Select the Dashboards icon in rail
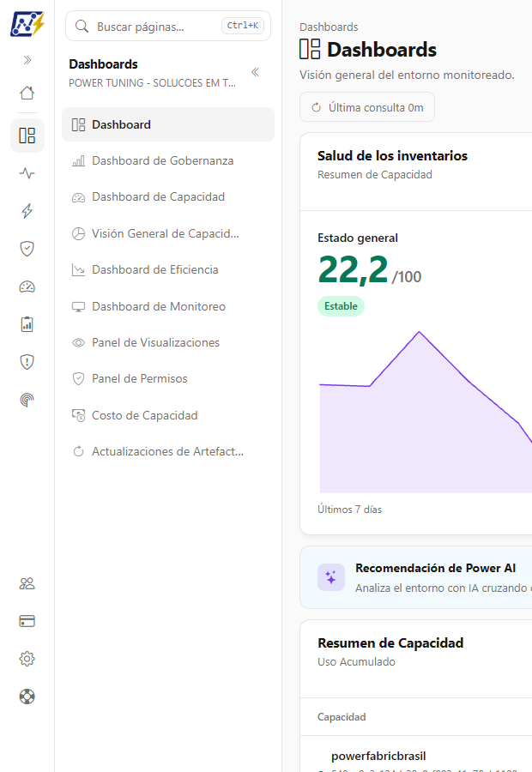 pos(27,136)
